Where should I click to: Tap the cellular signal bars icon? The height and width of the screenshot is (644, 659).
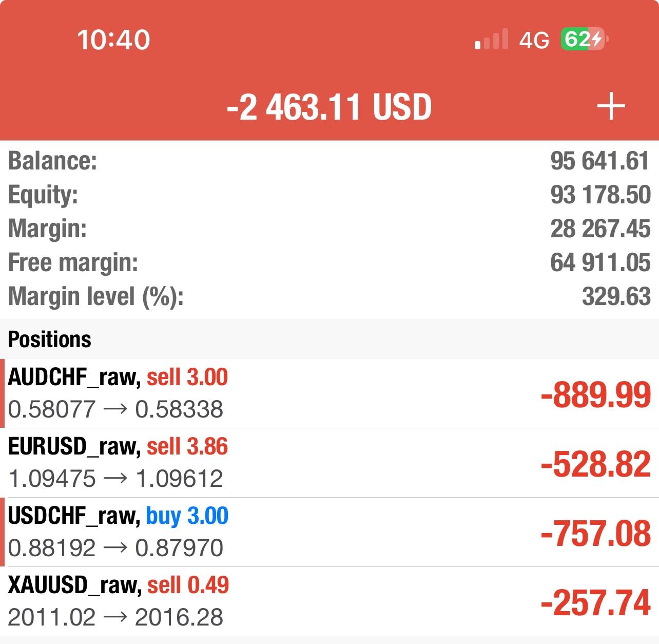pyautogui.click(x=491, y=39)
